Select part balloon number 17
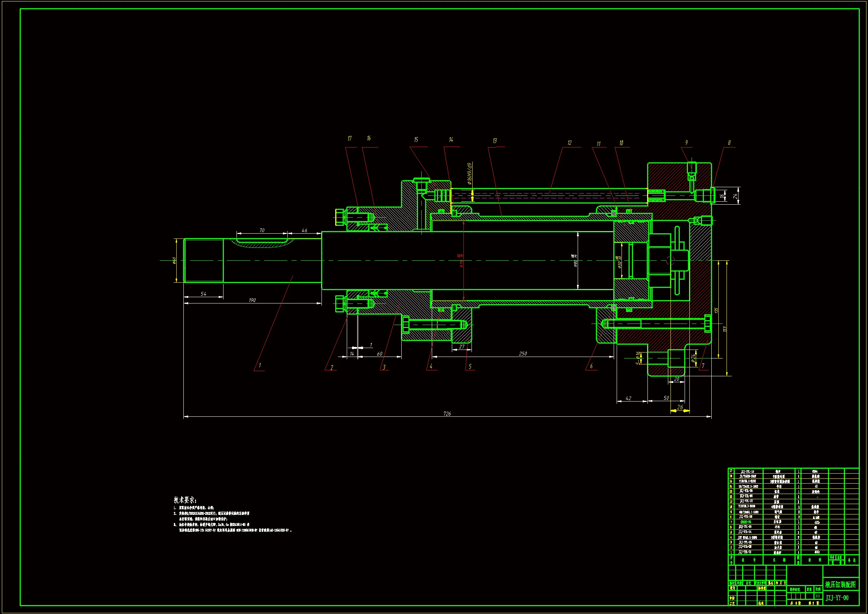The height and width of the screenshot is (614, 868). point(349,139)
